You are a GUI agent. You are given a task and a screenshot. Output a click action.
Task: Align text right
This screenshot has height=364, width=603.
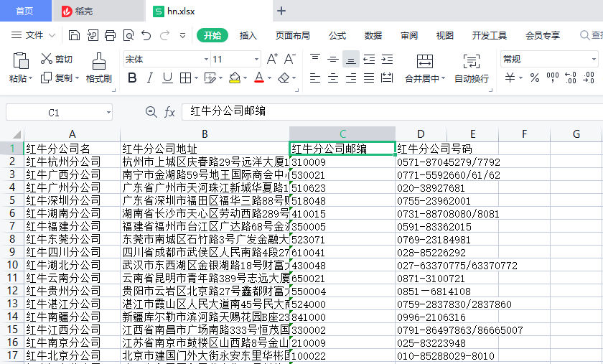[351, 78]
